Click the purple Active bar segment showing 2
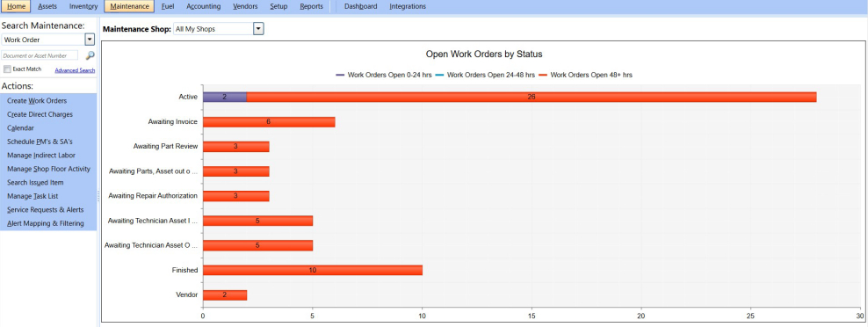This screenshot has width=868, height=327. click(x=225, y=97)
